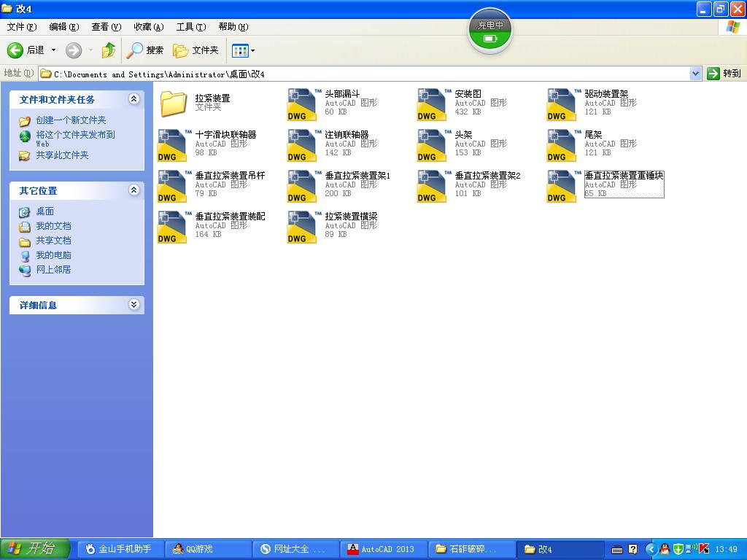Toggle the 文件夹 folders pane
The image size is (747, 560).
[196, 50]
